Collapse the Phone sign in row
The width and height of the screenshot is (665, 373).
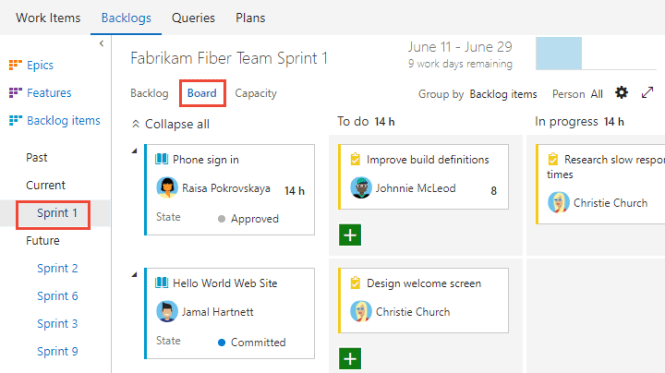[134, 151]
